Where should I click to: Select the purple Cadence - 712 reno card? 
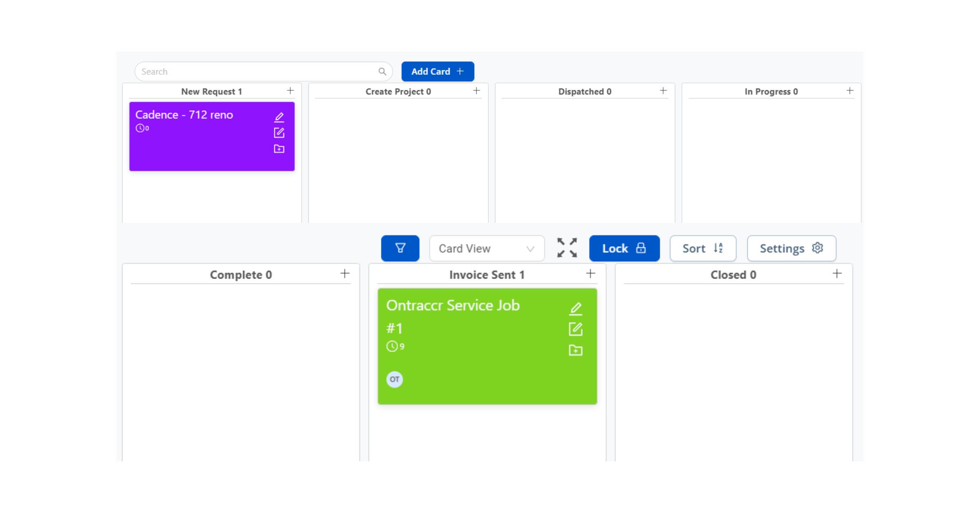click(212, 136)
